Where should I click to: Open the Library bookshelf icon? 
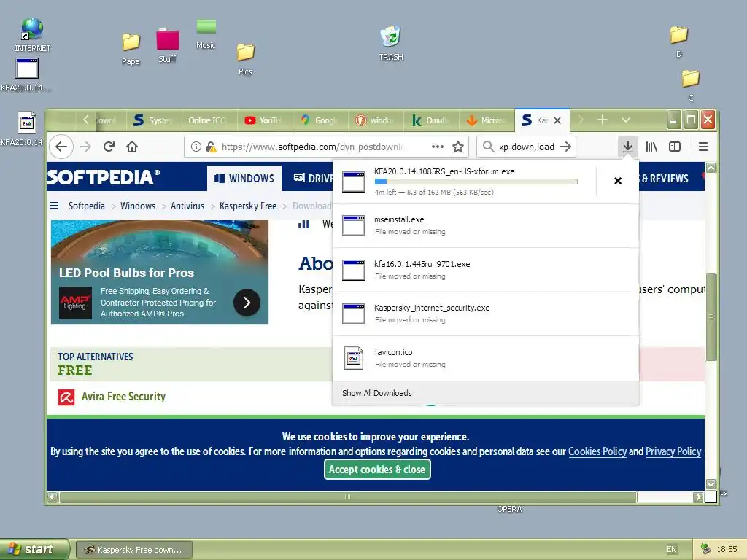(651, 147)
